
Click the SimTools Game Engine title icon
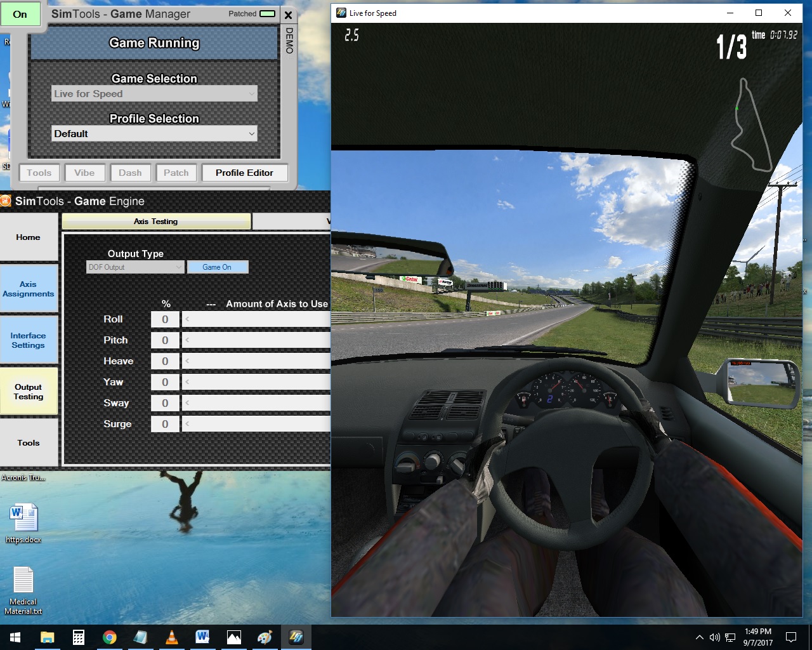pos(6,201)
